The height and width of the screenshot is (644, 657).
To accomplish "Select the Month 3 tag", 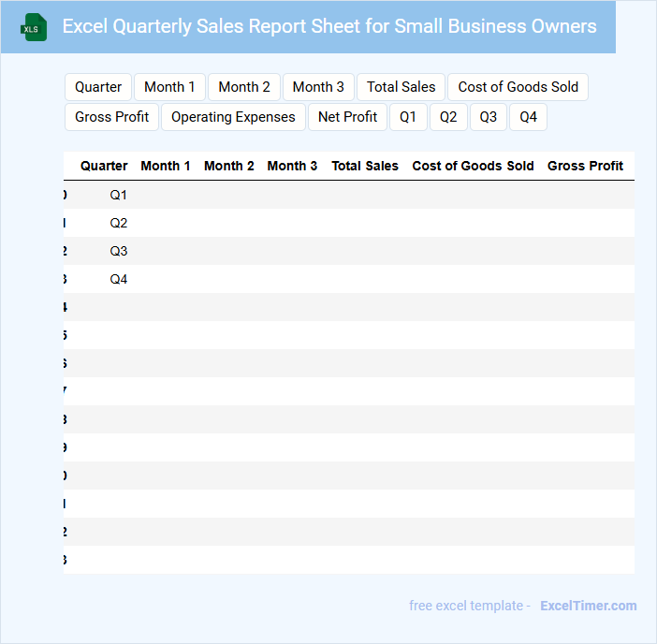I will coord(318,87).
